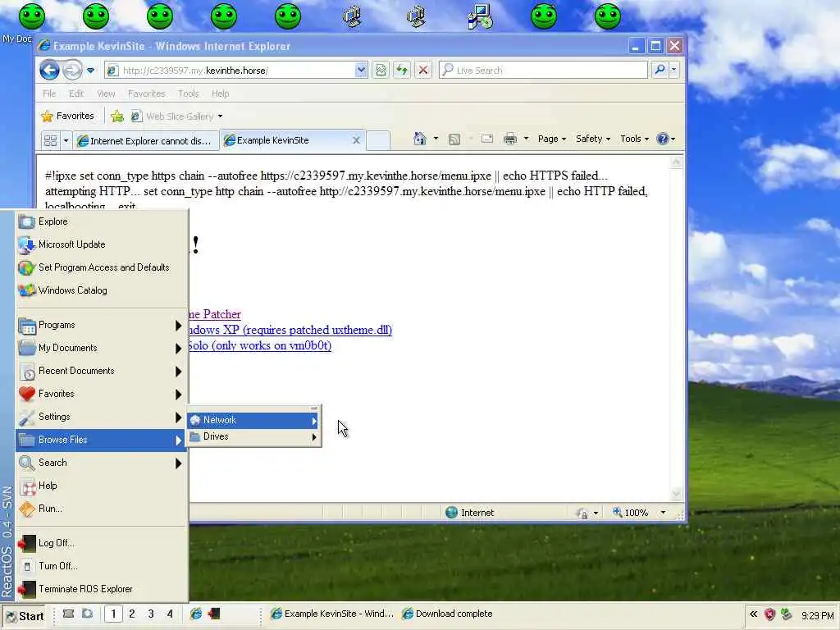Open the 'ne Patcher' link
Image resolution: width=840 pixels, height=630 pixels.
[215, 314]
